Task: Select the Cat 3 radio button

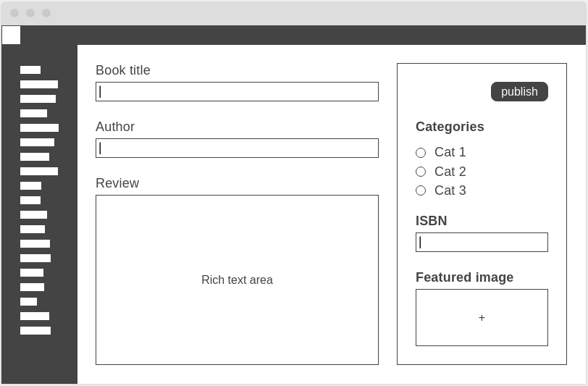Action: 421,190
